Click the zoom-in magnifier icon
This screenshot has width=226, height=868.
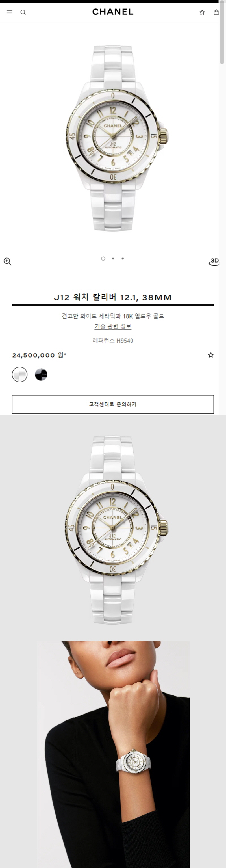[7, 261]
